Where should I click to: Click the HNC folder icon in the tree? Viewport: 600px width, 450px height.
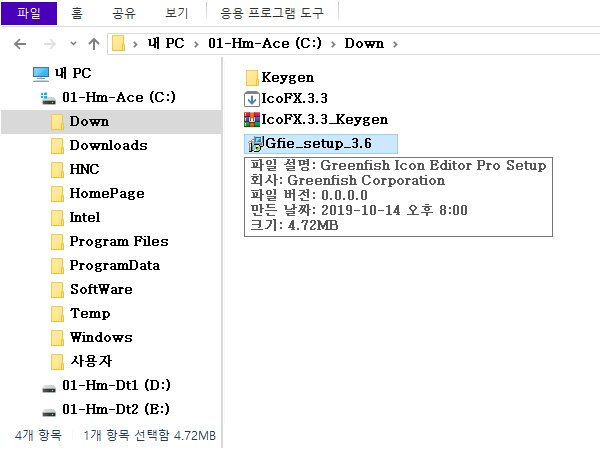point(57,170)
